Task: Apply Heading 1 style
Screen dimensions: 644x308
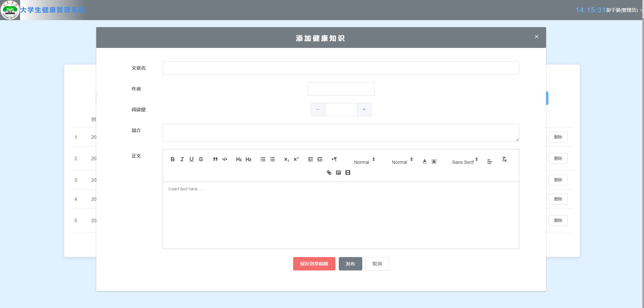Action: (x=239, y=159)
